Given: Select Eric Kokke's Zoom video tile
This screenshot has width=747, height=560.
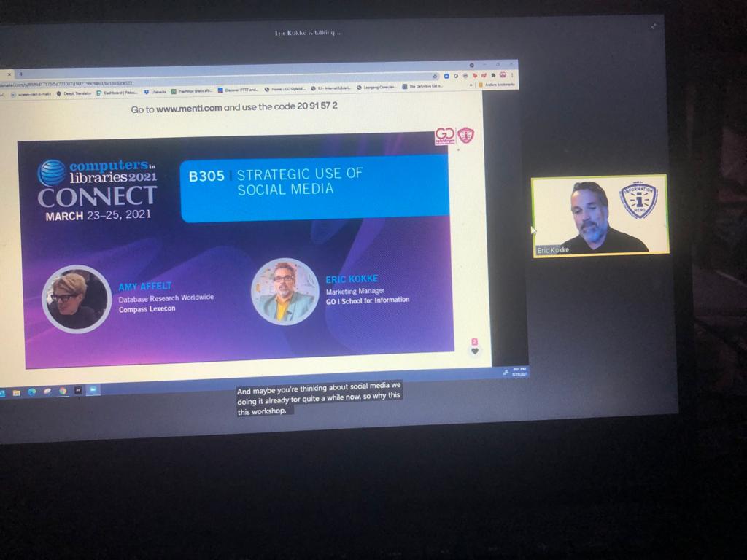Looking at the screenshot, I should coord(600,216).
